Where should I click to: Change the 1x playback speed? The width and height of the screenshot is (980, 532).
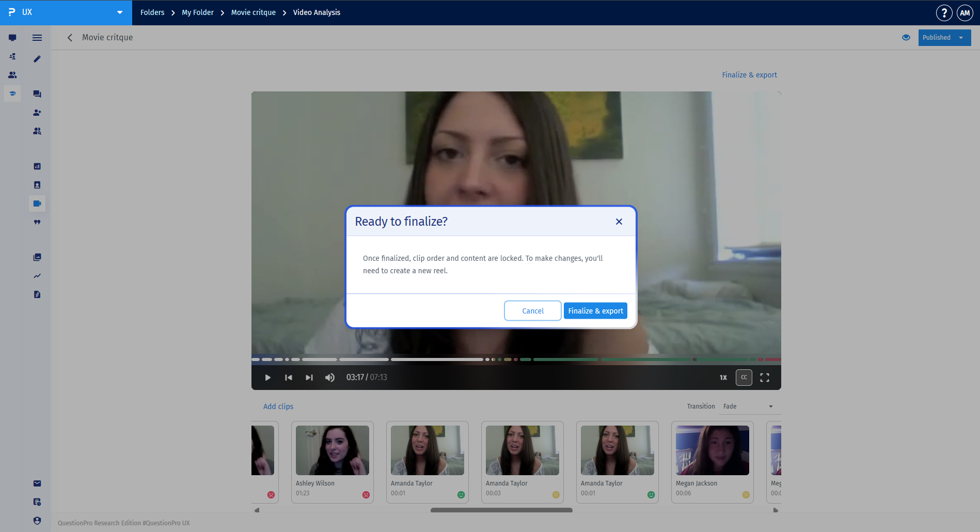point(723,378)
